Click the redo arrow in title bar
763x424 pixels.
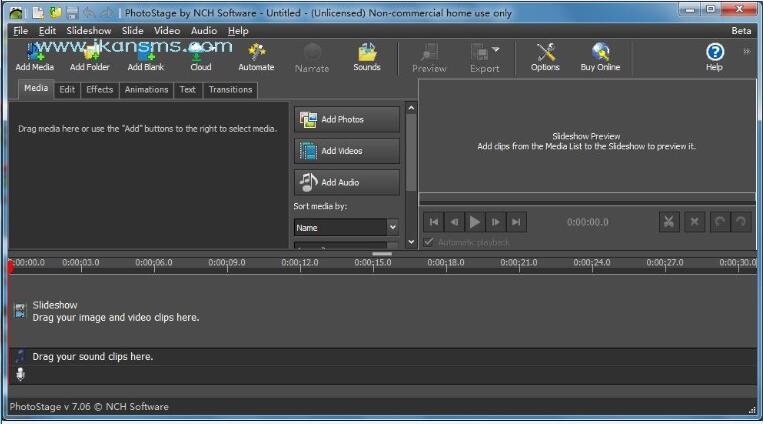tap(107, 13)
